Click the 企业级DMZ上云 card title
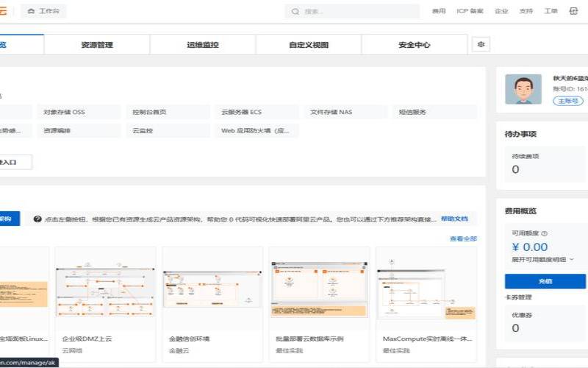 pos(87,339)
